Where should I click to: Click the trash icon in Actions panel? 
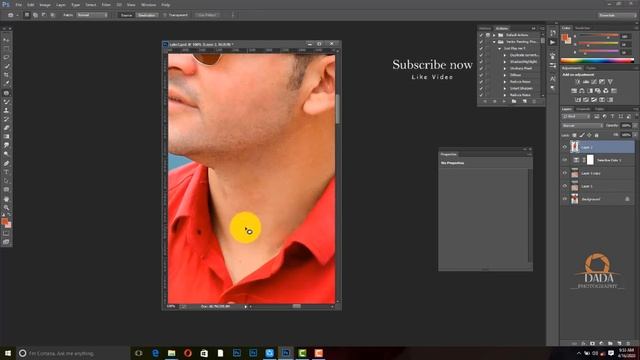tap(534, 101)
